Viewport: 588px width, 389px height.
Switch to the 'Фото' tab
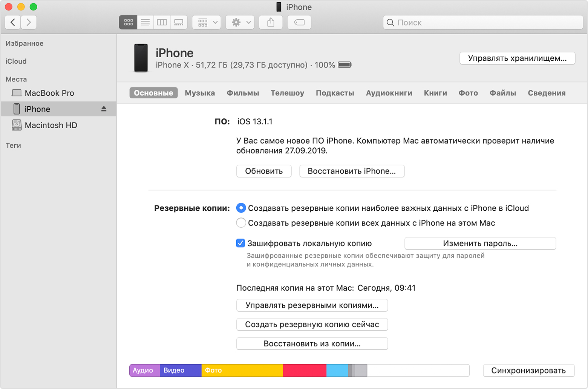tap(468, 93)
